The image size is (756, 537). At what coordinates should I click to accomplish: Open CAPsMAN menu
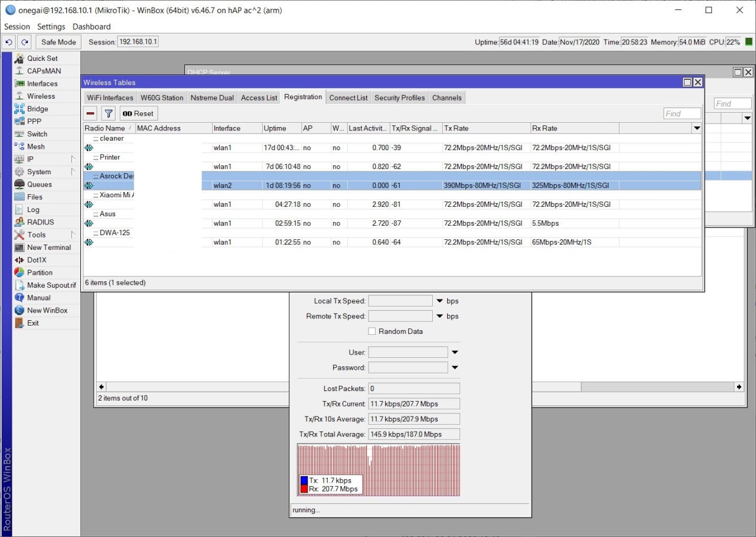[x=47, y=71]
